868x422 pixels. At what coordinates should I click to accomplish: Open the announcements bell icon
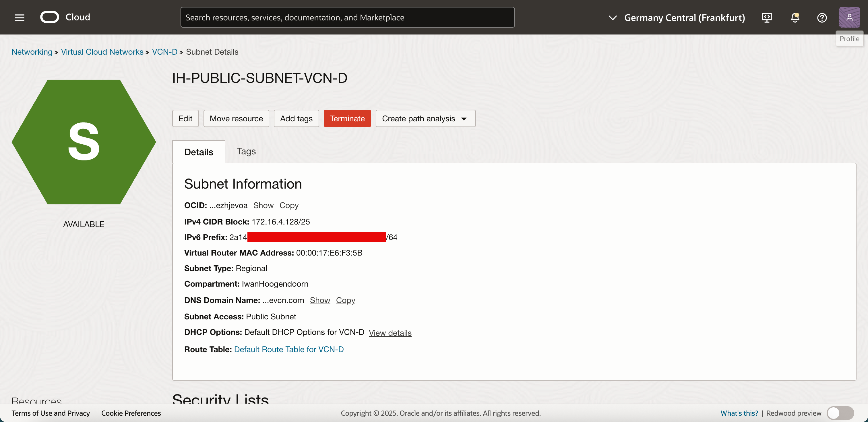[x=795, y=18]
